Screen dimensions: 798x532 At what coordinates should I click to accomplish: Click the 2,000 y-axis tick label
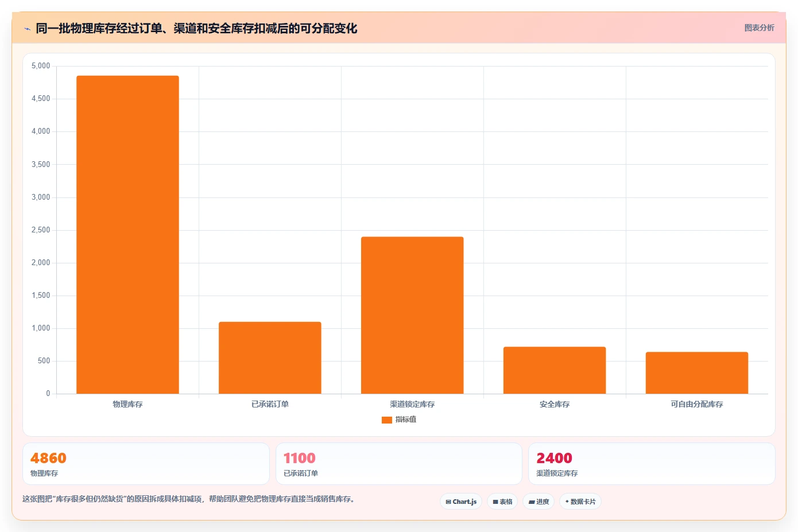[x=41, y=263]
